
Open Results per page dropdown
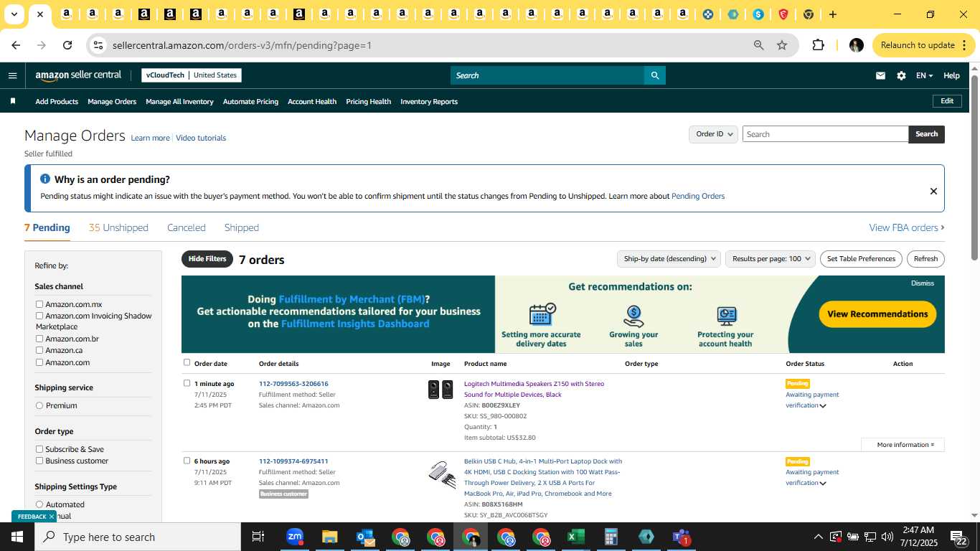pyautogui.click(x=771, y=259)
